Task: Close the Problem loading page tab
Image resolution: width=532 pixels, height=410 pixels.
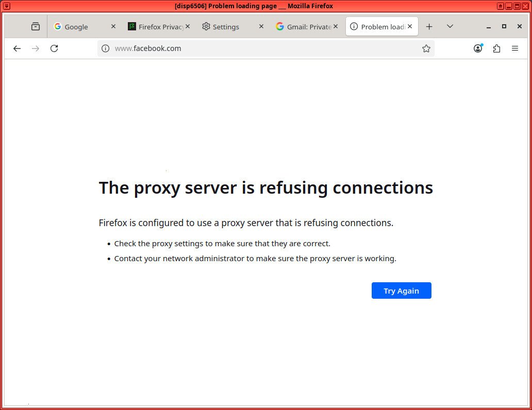Action: point(410,26)
